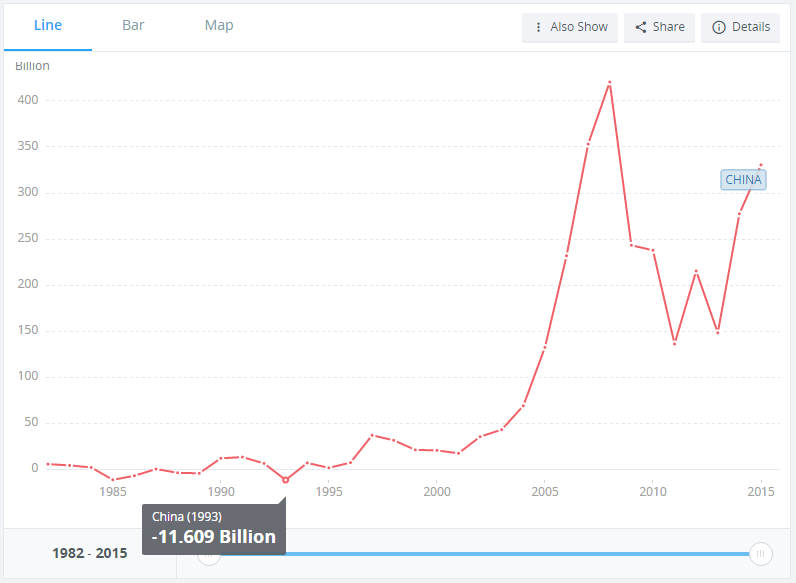796x583 pixels.
Task: Click the right handle of year range slider
Action: coord(760,554)
